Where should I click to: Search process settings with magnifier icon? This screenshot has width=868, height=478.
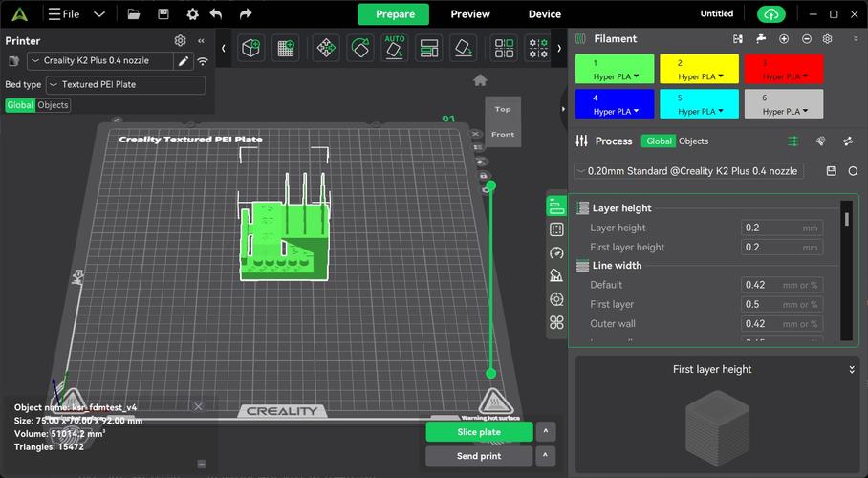coord(853,171)
